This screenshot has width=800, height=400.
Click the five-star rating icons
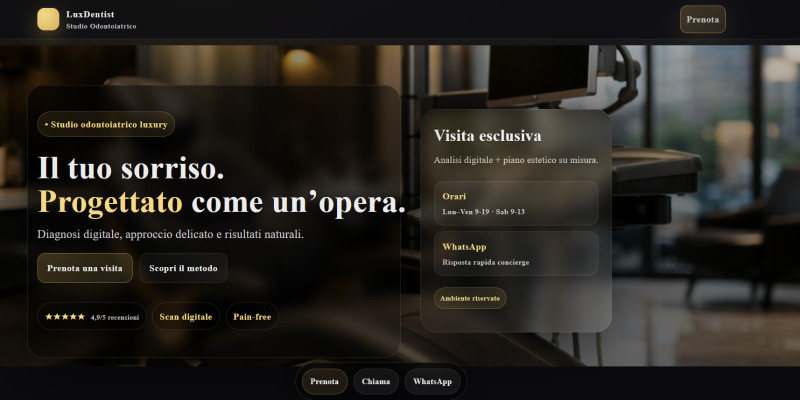(x=65, y=317)
